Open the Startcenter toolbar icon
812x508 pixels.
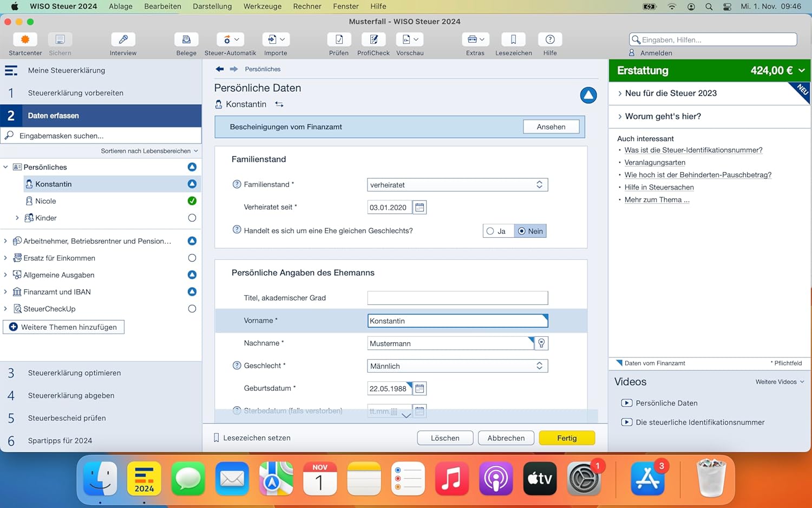point(25,40)
